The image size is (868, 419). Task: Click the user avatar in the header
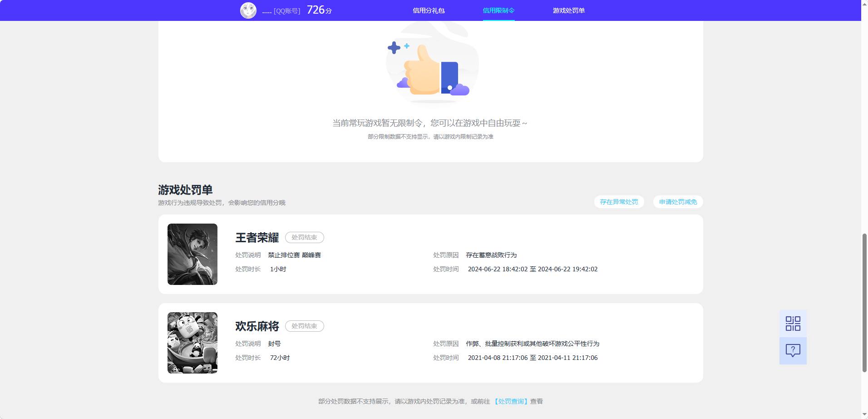click(x=248, y=10)
